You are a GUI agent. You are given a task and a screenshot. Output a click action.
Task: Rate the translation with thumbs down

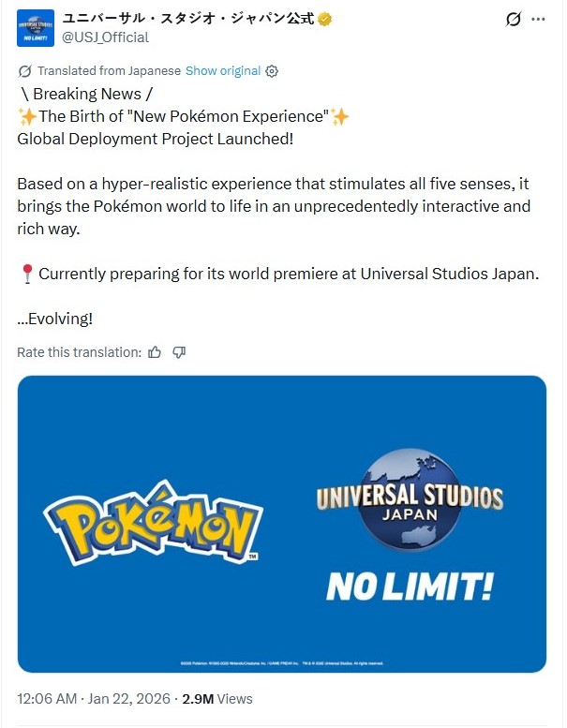pyautogui.click(x=179, y=352)
